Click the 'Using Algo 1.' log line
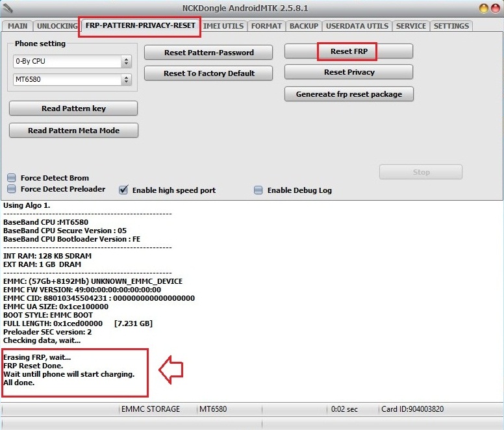This screenshot has height=430, width=504. (27, 205)
